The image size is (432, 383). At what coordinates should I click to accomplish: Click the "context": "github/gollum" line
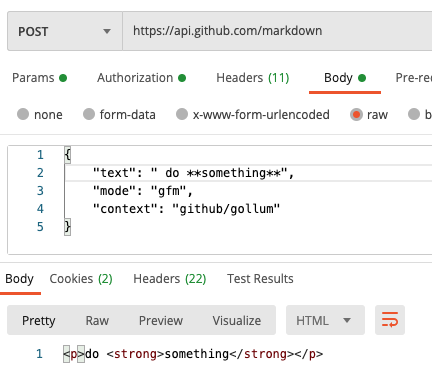(x=186, y=209)
